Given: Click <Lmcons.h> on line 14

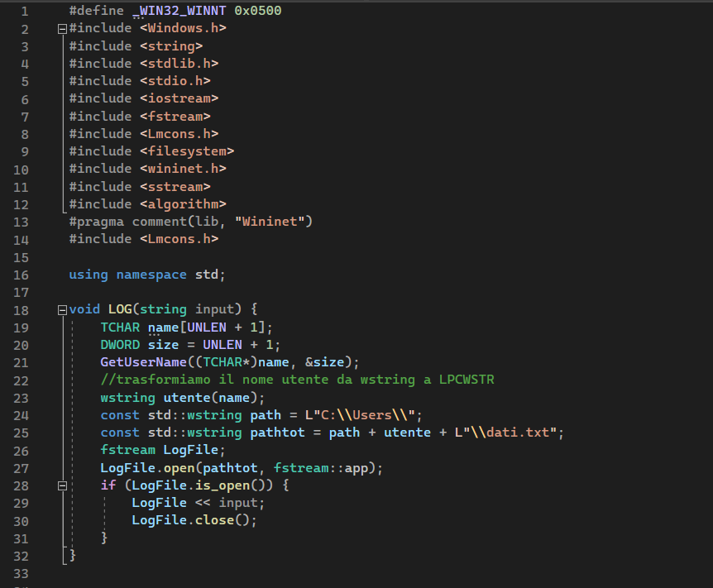Looking at the screenshot, I should [x=179, y=239].
